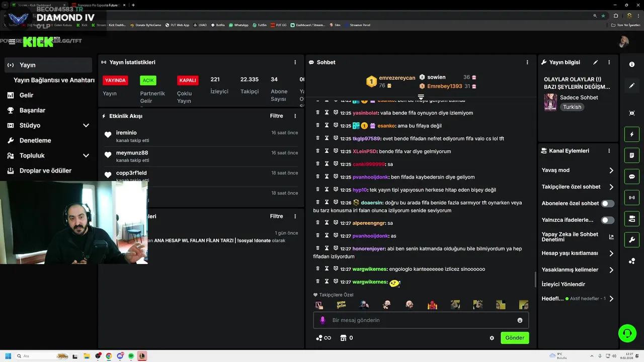Edit Yayın bilgisi with pencil icon
Screen dimensions: 644x362
[595, 62]
